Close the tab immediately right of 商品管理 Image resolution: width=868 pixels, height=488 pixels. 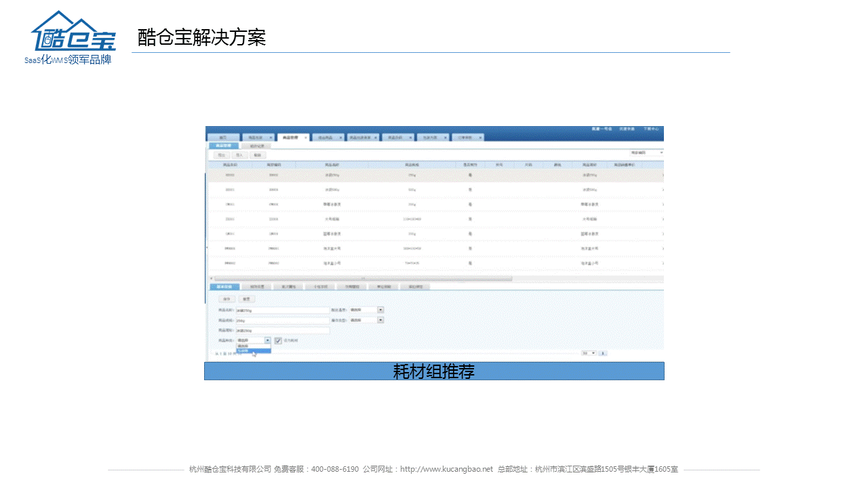(341, 138)
